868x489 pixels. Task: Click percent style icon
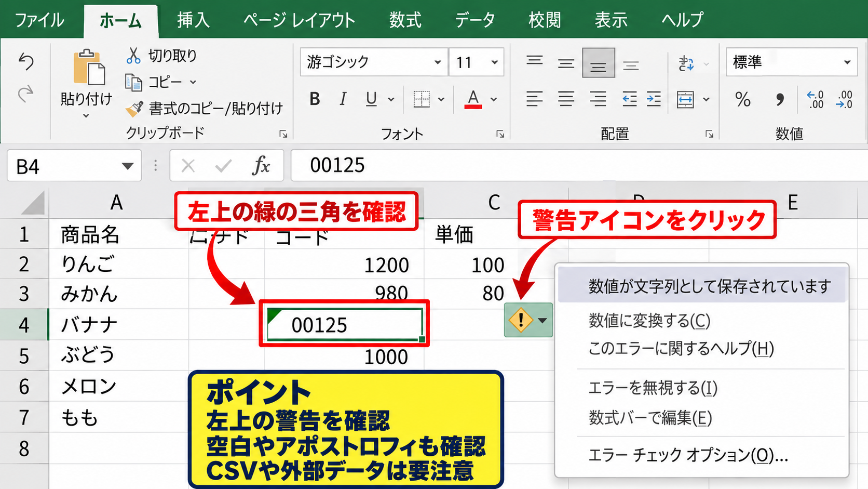743,99
